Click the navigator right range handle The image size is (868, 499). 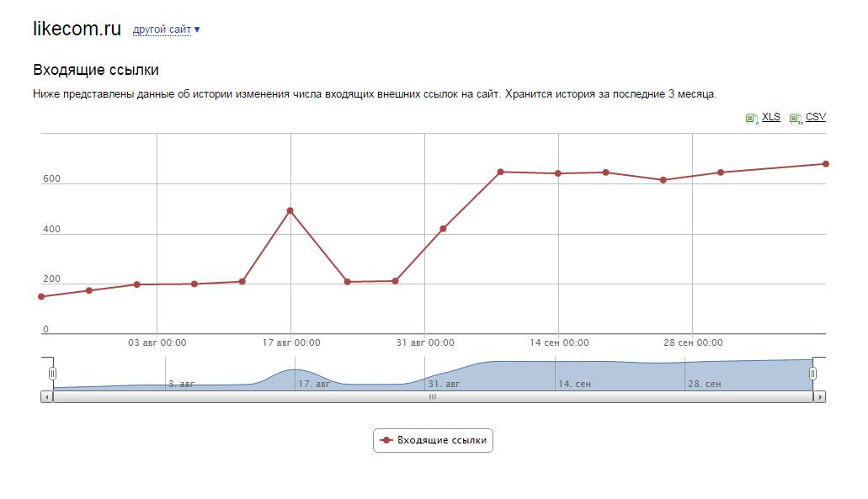tap(812, 374)
